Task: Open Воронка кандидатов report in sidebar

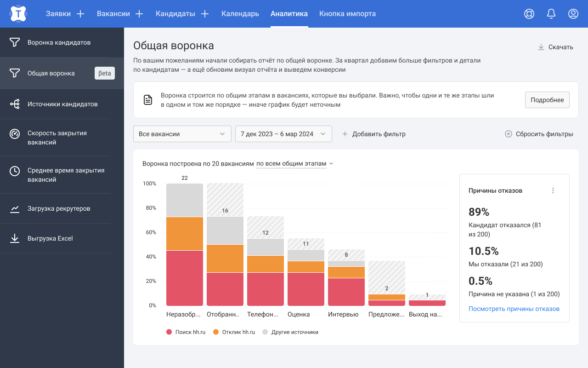Action: pos(62,42)
